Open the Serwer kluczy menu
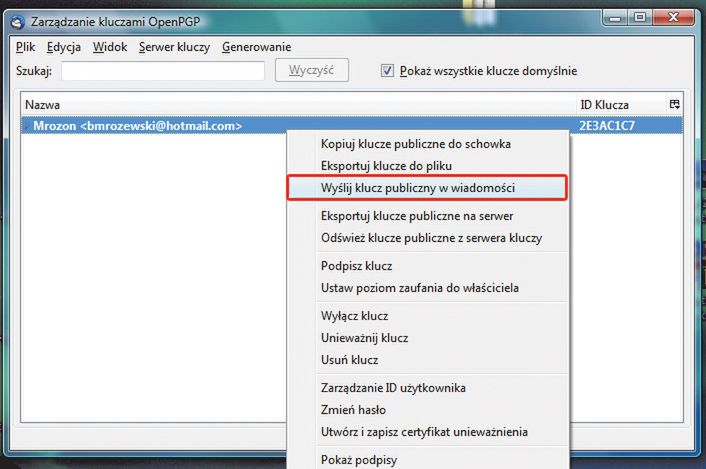This screenshot has width=706, height=469. click(x=174, y=47)
